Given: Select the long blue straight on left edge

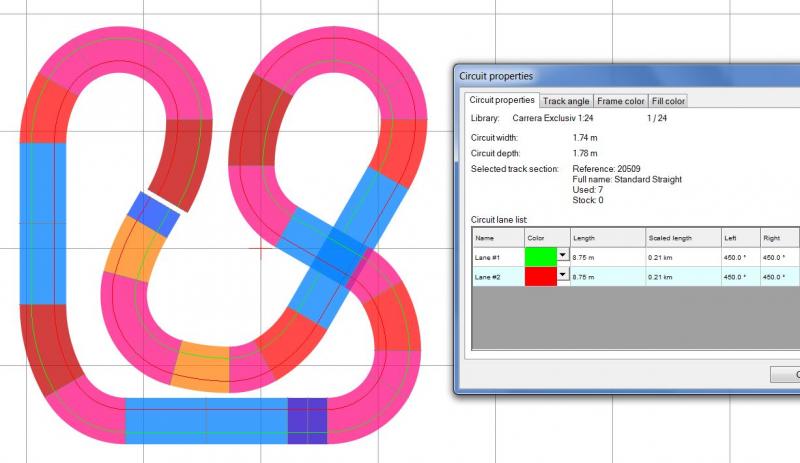Looking at the screenshot, I should point(43,223).
